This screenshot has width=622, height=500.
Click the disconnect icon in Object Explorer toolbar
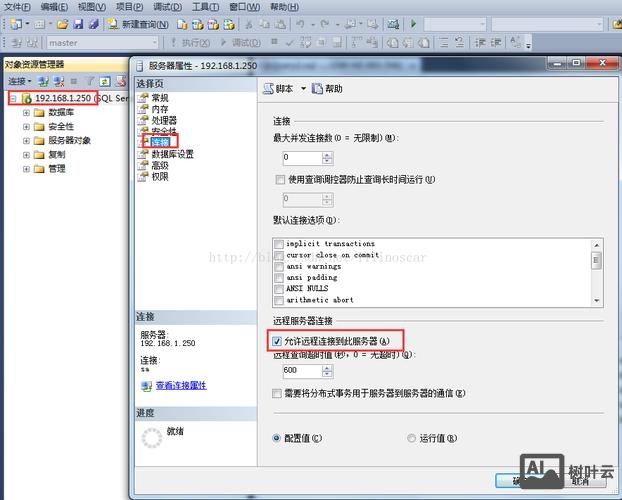59,82
